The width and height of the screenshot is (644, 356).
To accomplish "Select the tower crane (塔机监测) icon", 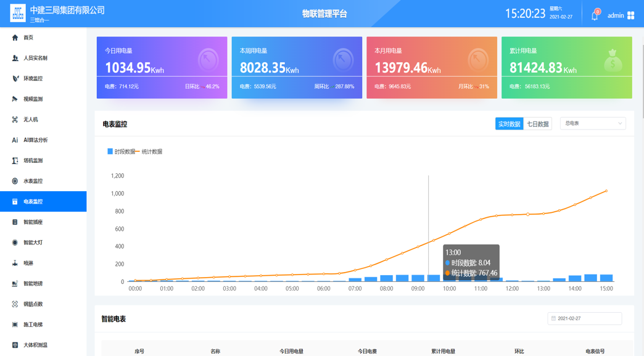I will [15, 160].
